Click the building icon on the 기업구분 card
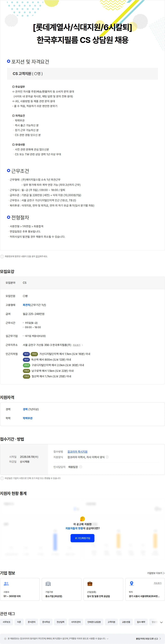Image resolution: width=165 pixels, height=644 pixels. click(48, 584)
